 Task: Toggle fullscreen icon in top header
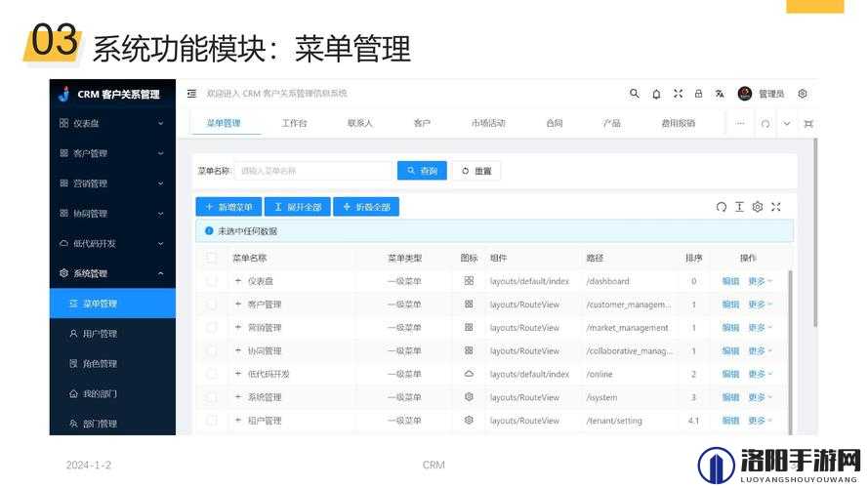click(x=678, y=94)
